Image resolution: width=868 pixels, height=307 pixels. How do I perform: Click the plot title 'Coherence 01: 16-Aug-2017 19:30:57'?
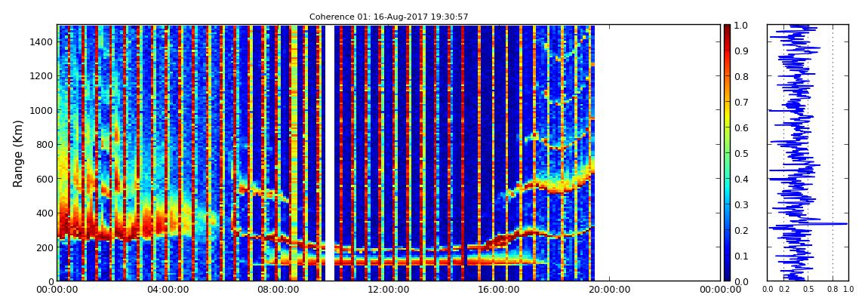click(x=389, y=17)
